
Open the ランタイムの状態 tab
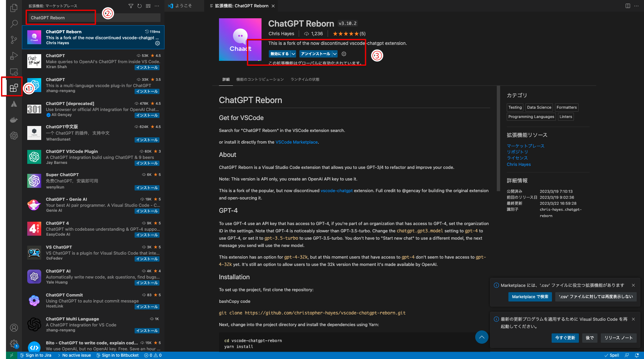[304, 79]
